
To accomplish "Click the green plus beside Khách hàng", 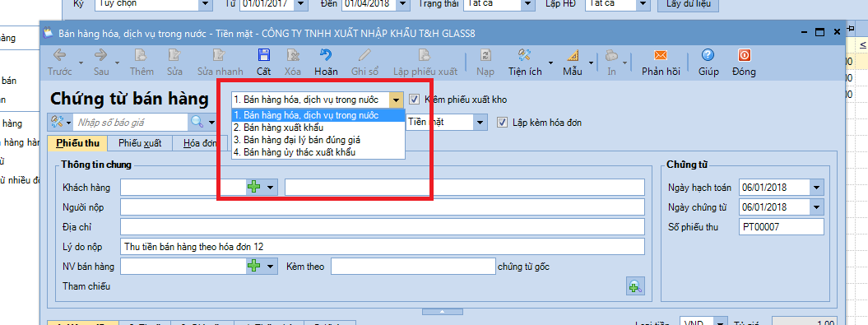I will (x=253, y=187).
